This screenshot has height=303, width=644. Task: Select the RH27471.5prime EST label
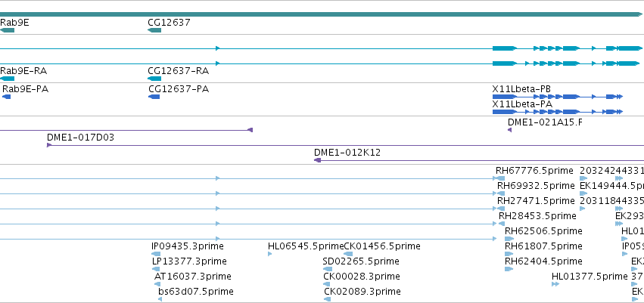point(536,200)
